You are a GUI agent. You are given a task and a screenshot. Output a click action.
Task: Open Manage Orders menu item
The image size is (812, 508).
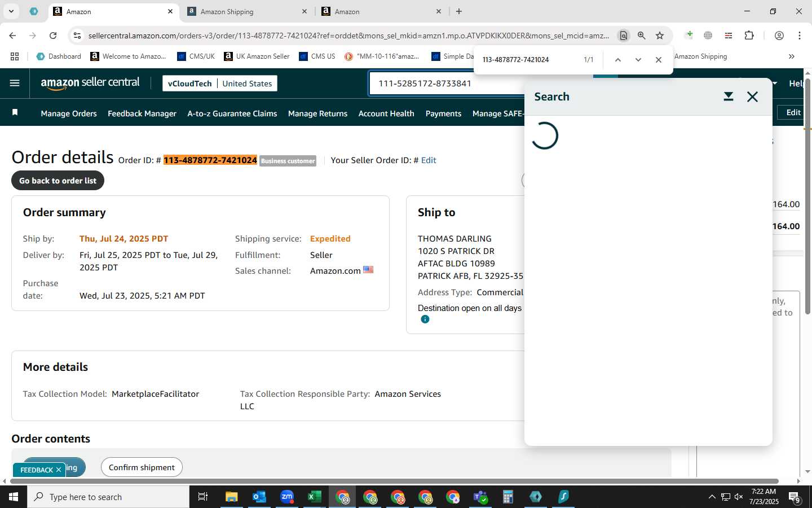pyautogui.click(x=69, y=113)
